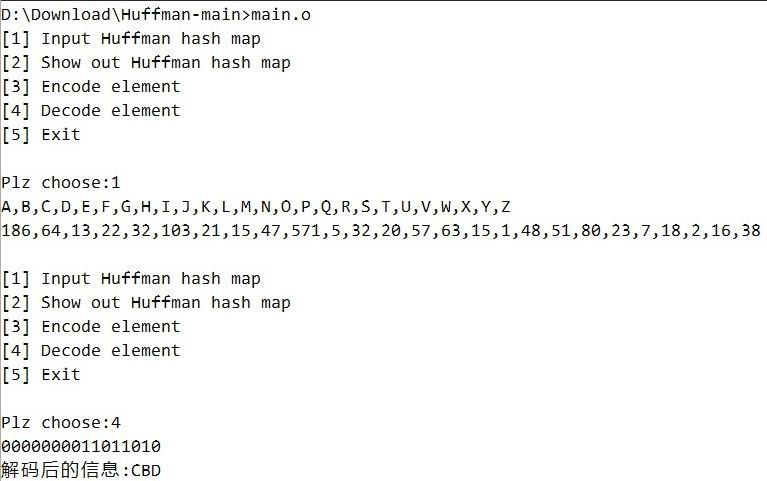Click the "Plz choose:1" prompt line
The image size is (767, 481).
click(x=61, y=183)
